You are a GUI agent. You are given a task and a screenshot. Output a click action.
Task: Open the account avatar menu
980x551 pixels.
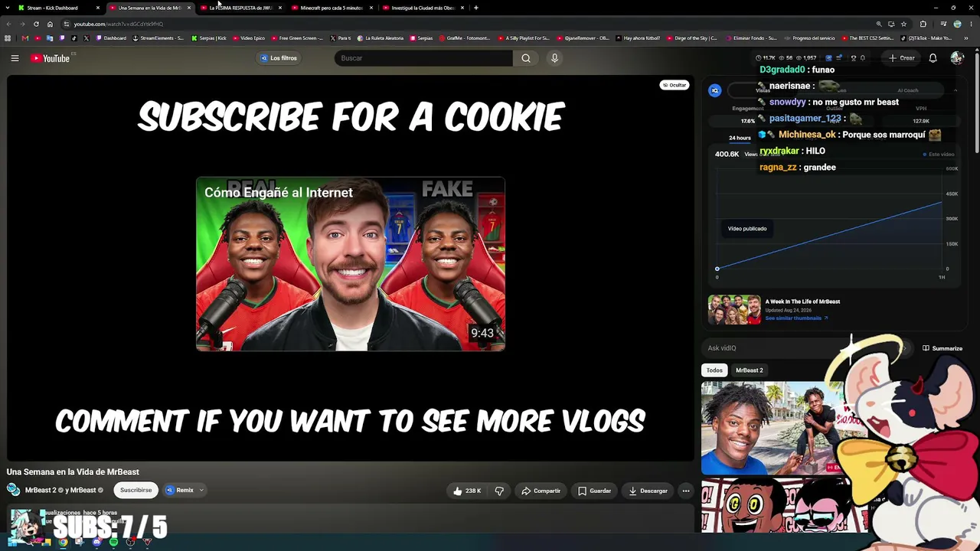957,58
